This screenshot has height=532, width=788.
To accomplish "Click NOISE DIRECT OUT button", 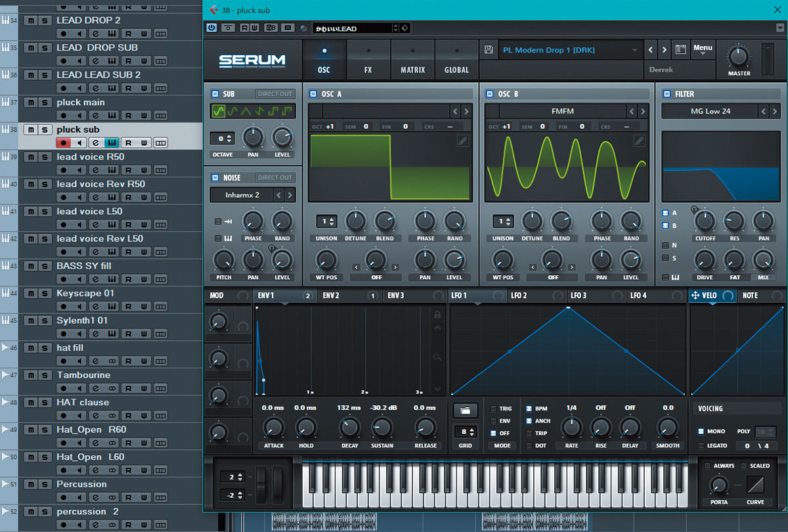I will point(275,177).
